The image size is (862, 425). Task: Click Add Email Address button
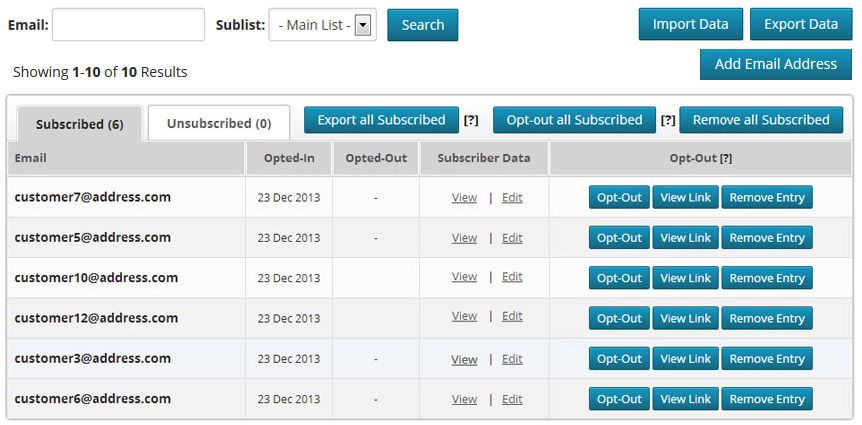point(776,64)
